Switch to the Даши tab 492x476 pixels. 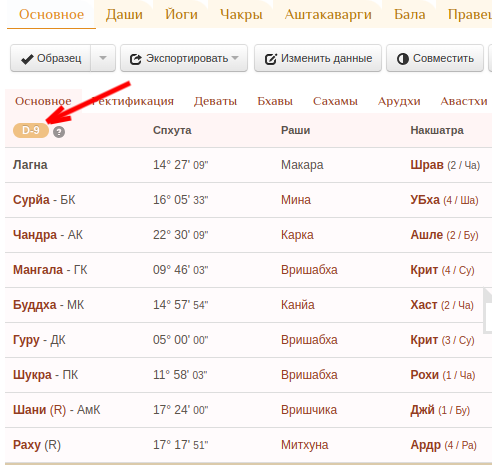coord(124,14)
